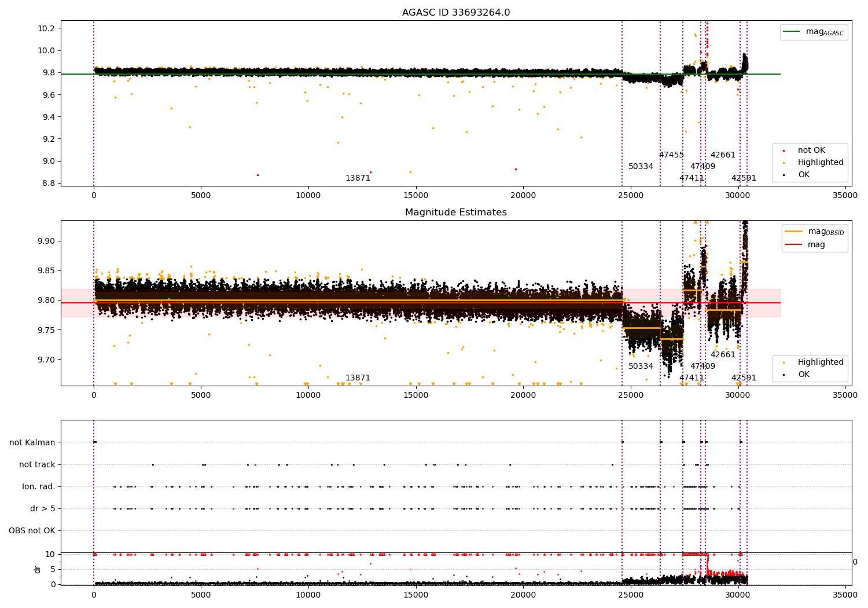Click the '5000' x tick under the top panel
Viewport: 868px width, 608px height.
coord(201,196)
